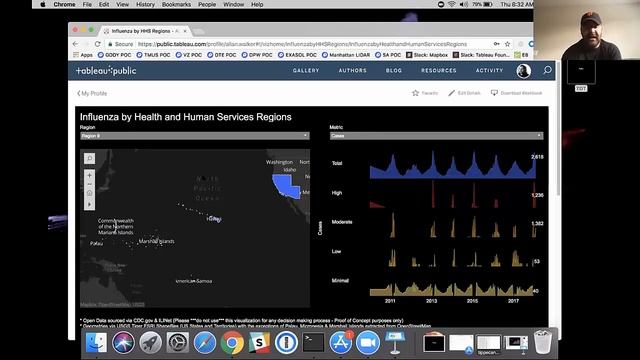
Task: Open the History menu
Action: (145, 4)
